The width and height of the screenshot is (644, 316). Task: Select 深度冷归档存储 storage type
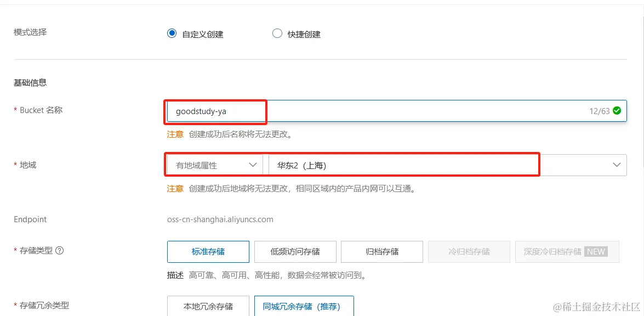pos(567,251)
